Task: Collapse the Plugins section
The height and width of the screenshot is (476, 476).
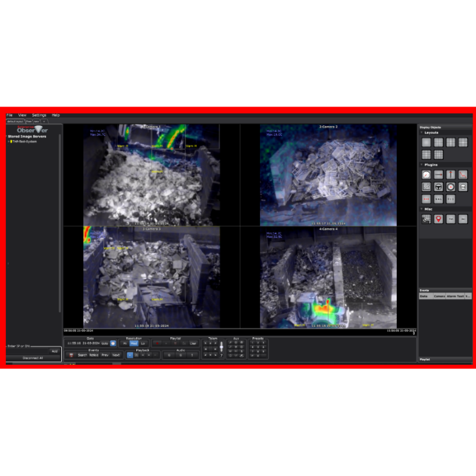Action: pos(422,165)
